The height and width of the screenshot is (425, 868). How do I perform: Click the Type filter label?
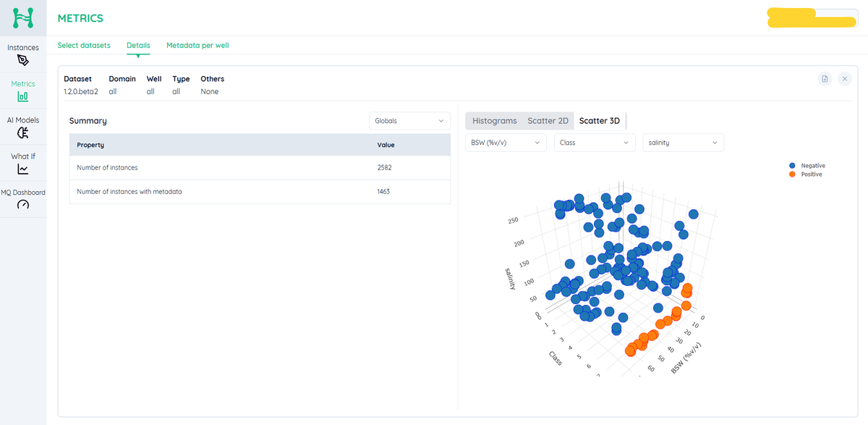coord(181,79)
